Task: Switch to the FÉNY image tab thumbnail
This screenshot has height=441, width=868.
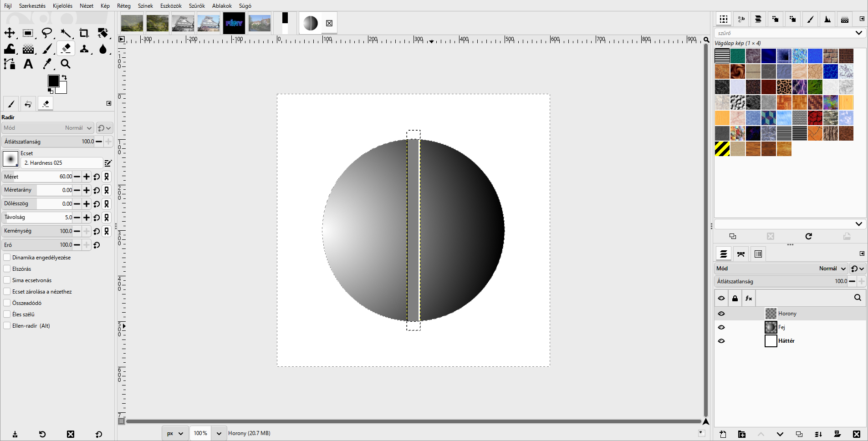Action: [234, 23]
